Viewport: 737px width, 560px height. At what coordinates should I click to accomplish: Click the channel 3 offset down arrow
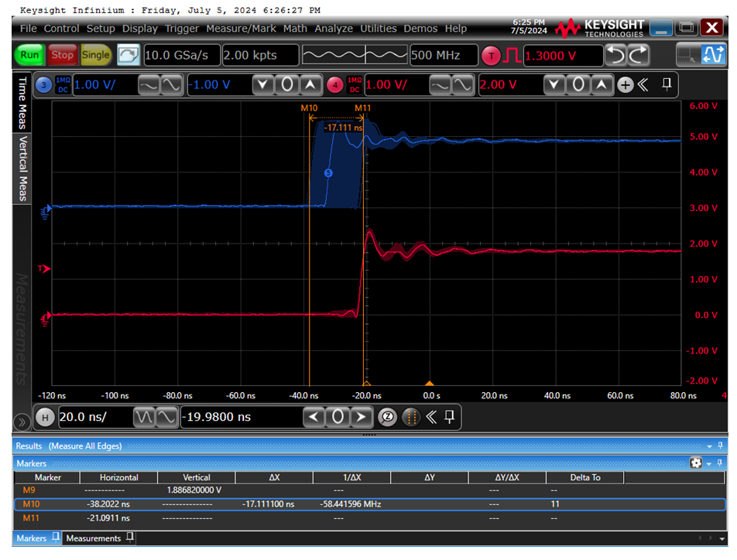263,85
